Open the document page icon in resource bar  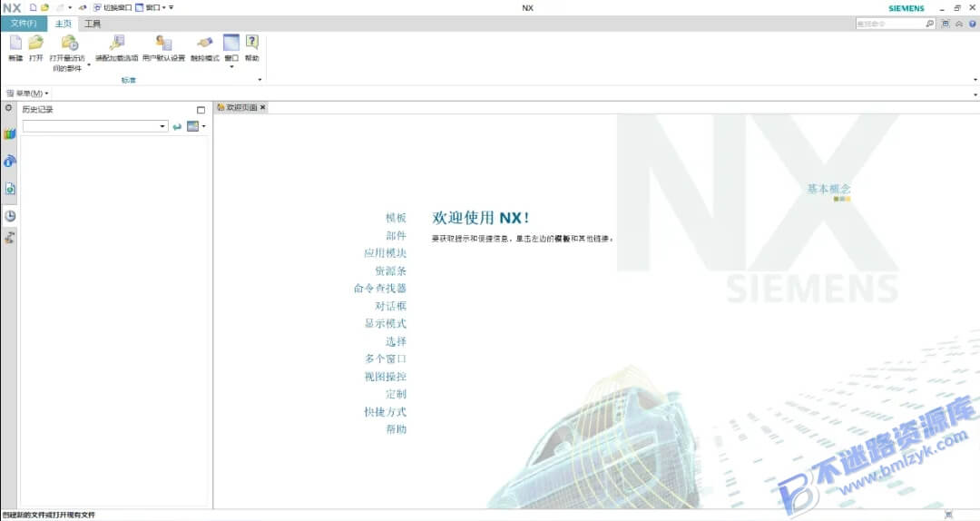[x=9, y=188]
